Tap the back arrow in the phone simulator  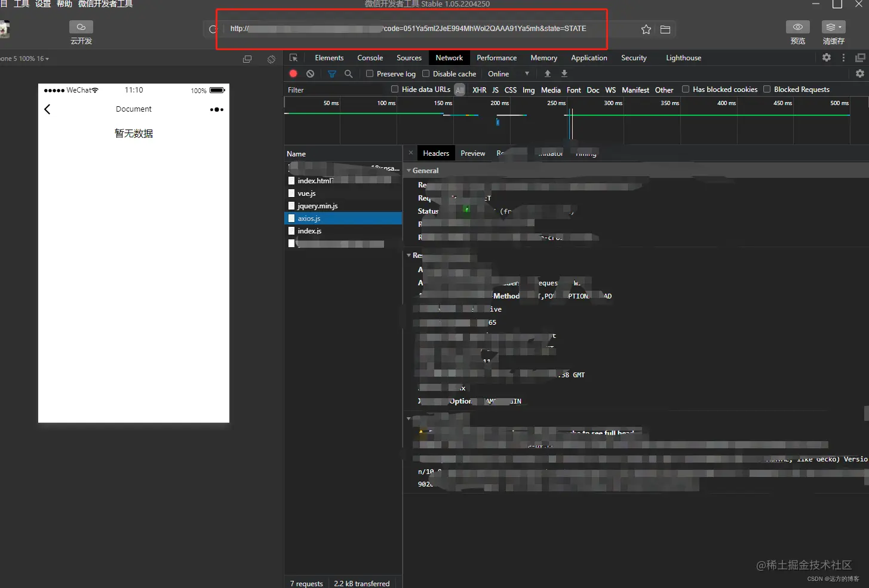[47, 109]
